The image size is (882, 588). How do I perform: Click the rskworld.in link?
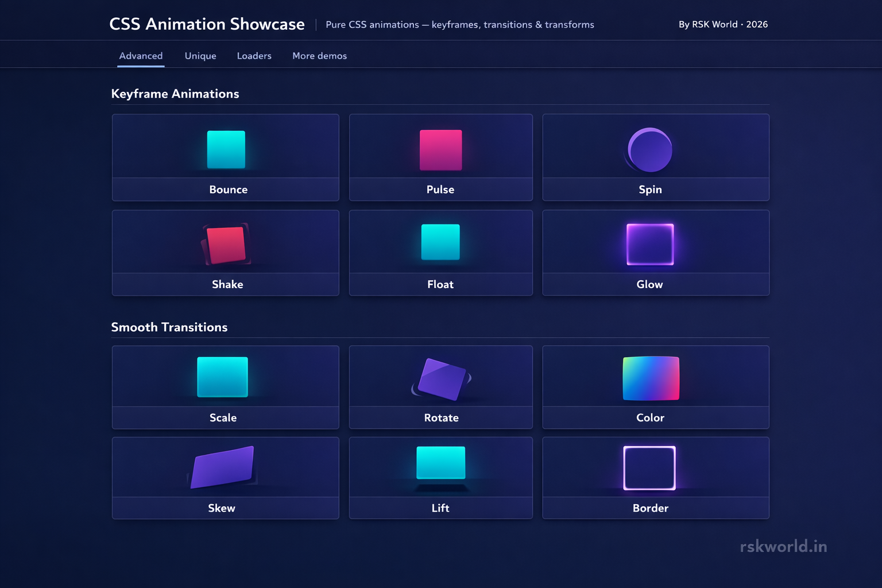[784, 546]
